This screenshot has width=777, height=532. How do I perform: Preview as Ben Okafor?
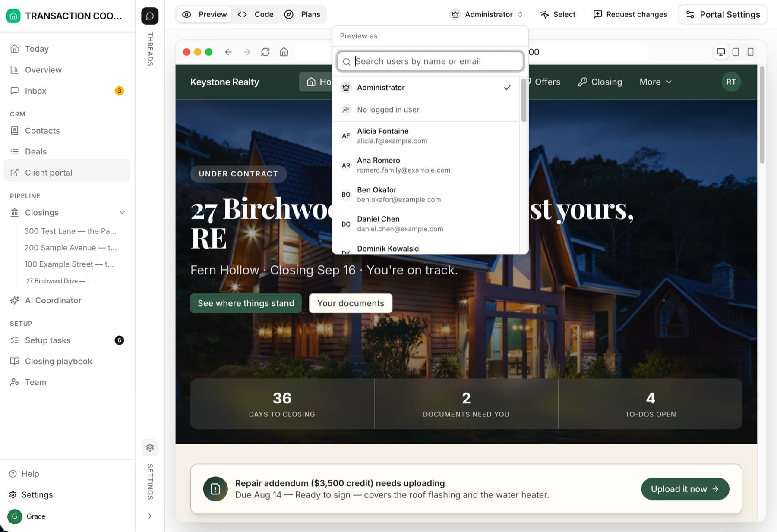[x=426, y=194]
